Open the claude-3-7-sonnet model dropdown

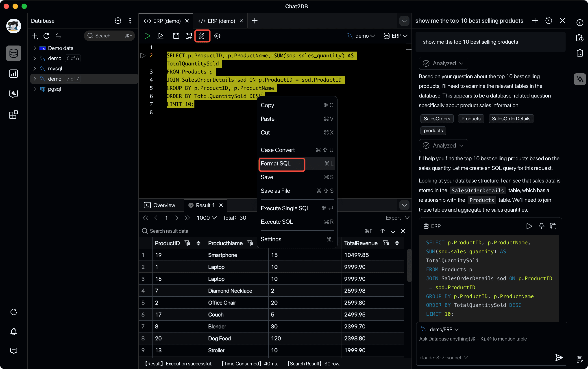tap(444, 358)
